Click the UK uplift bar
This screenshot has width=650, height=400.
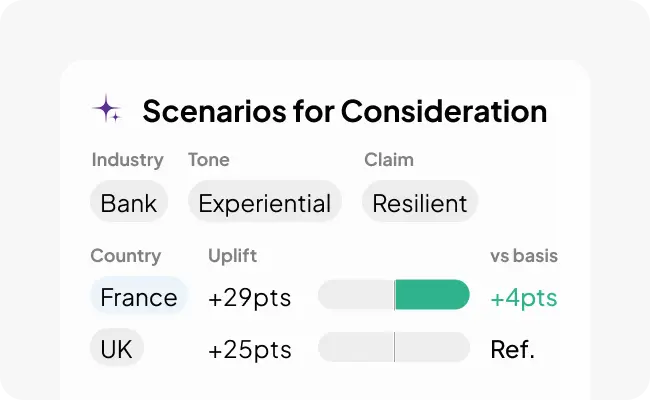click(x=394, y=347)
